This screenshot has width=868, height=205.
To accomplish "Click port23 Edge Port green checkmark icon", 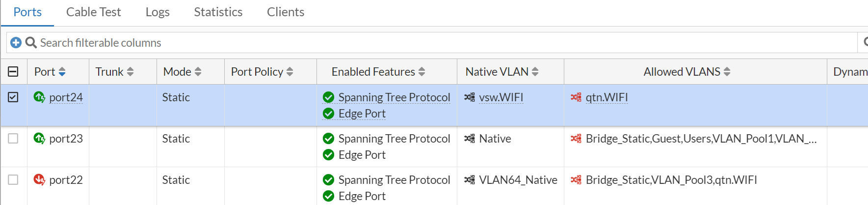I will 328,155.
